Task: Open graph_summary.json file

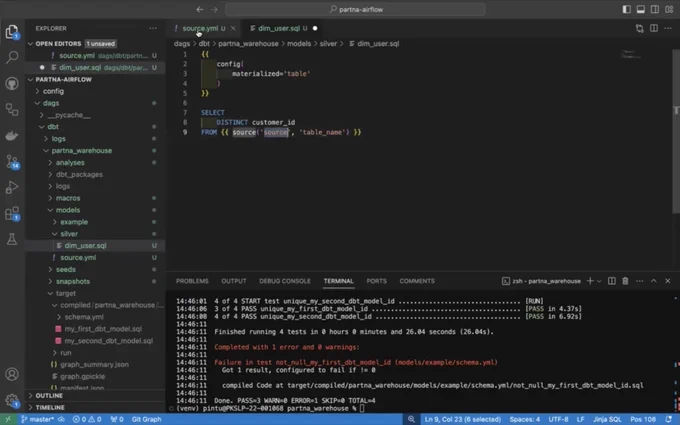Action: click(94, 365)
